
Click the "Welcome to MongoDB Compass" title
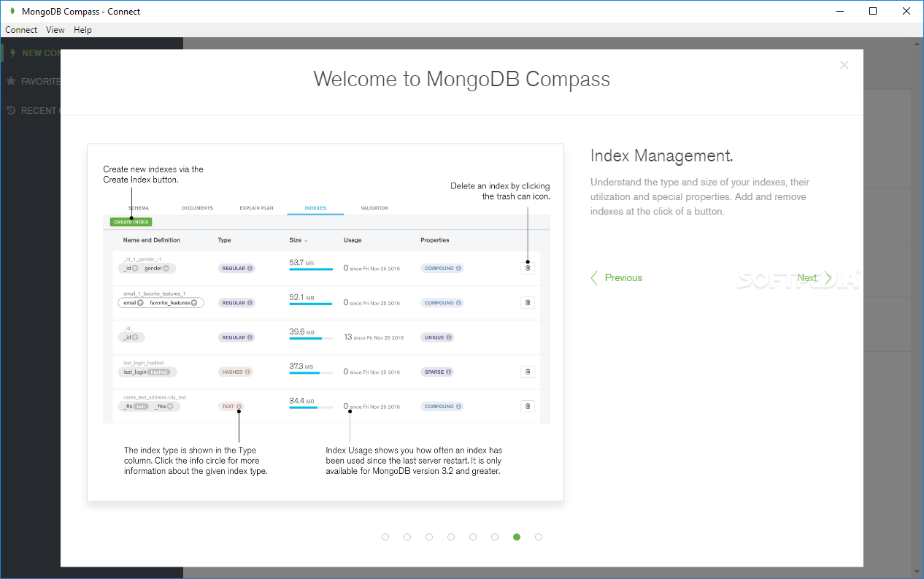coord(462,79)
